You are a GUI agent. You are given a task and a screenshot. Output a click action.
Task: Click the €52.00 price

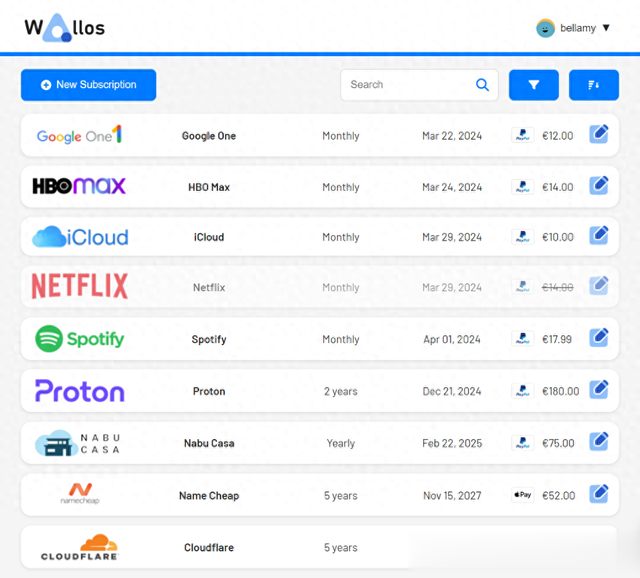(x=558, y=496)
